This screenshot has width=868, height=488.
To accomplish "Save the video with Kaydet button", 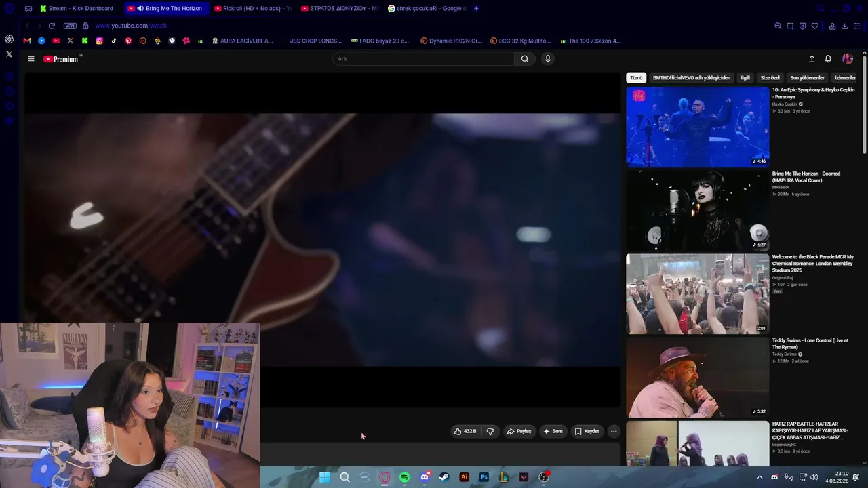I will point(587,431).
